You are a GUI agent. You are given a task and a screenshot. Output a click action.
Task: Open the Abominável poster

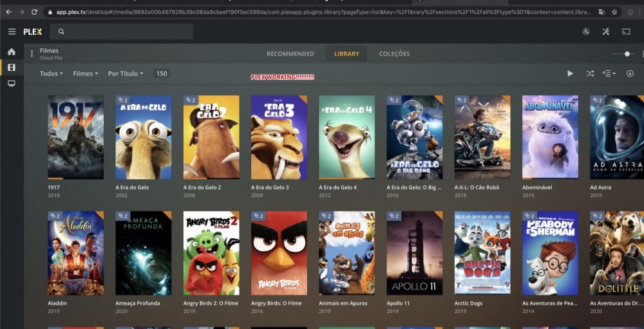coord(550,137)
